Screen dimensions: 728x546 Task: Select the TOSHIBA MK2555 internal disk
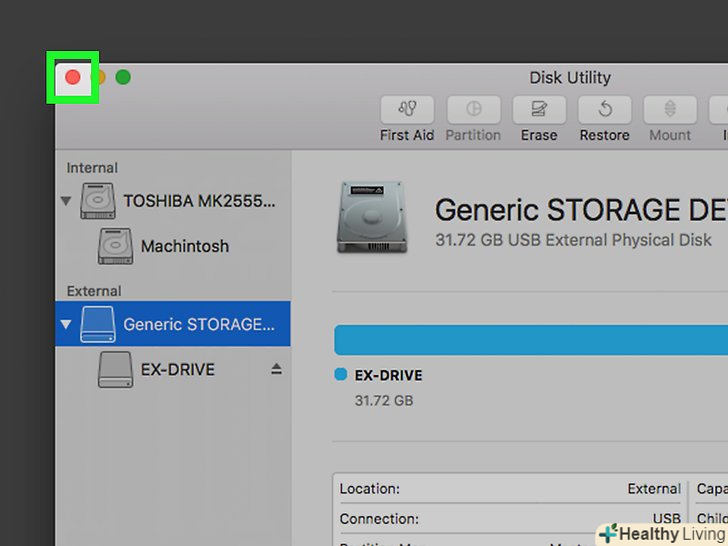(173, 201)
